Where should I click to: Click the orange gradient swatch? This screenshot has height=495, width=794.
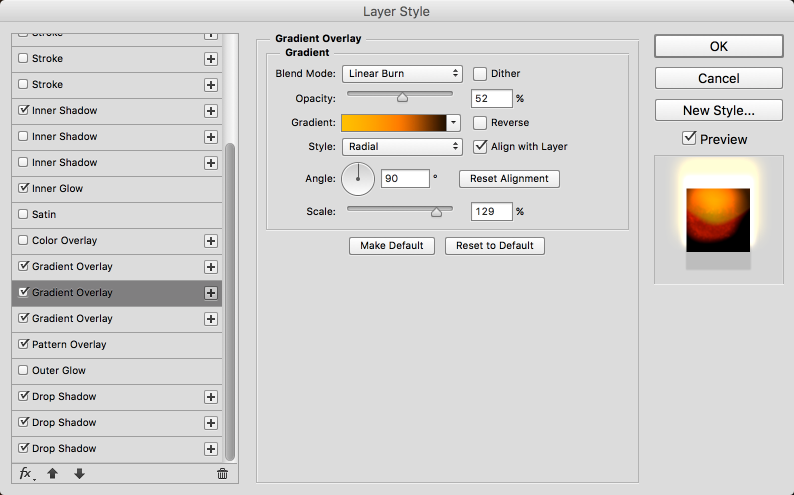[x=393, y=122]
